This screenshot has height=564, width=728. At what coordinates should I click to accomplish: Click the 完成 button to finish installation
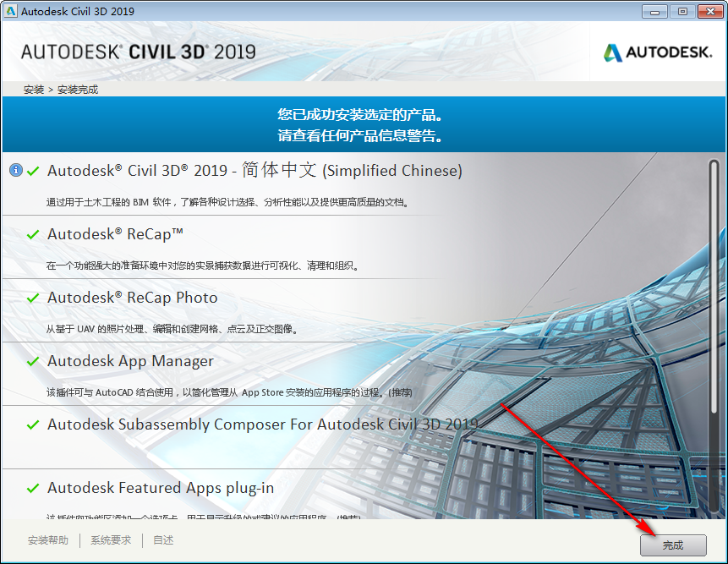pos(673,545)
